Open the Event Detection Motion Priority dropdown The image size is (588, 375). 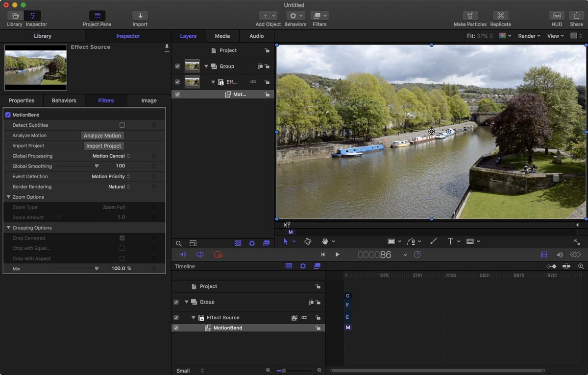click(x=111, y=177)
